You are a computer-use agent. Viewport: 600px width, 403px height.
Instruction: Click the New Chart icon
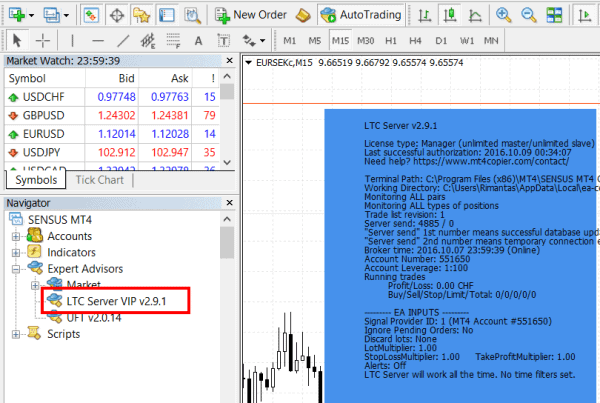tap(16, 15)
